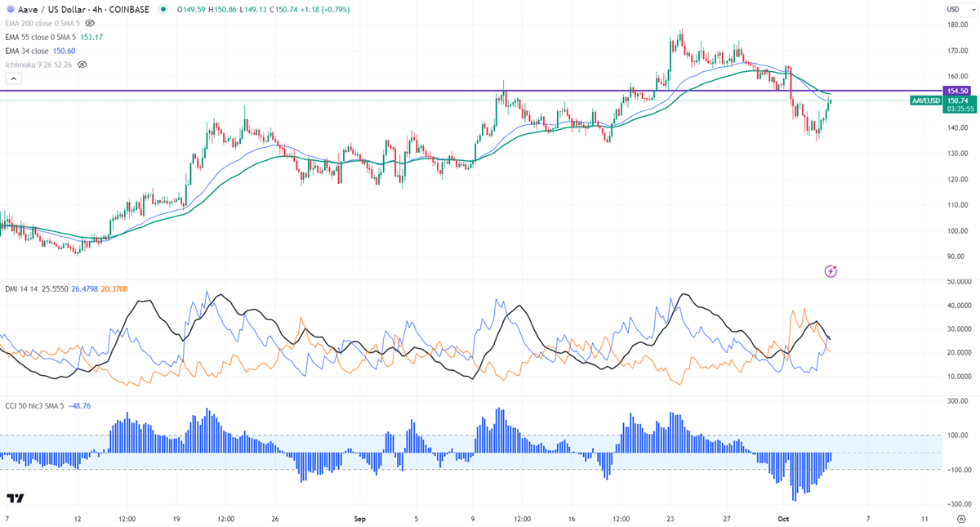980x527 pixels.
Task: Click the Oct date label on time axis
Action: click(x=784, y=519)
